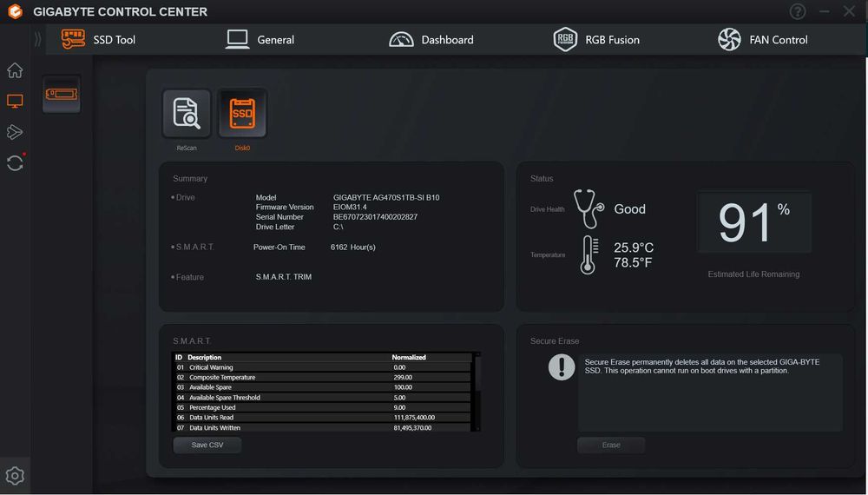Click the S.M.A.R.T. TRIM feature text
The width and height of the screenshot is (868, 495).
tap(284, 277)
